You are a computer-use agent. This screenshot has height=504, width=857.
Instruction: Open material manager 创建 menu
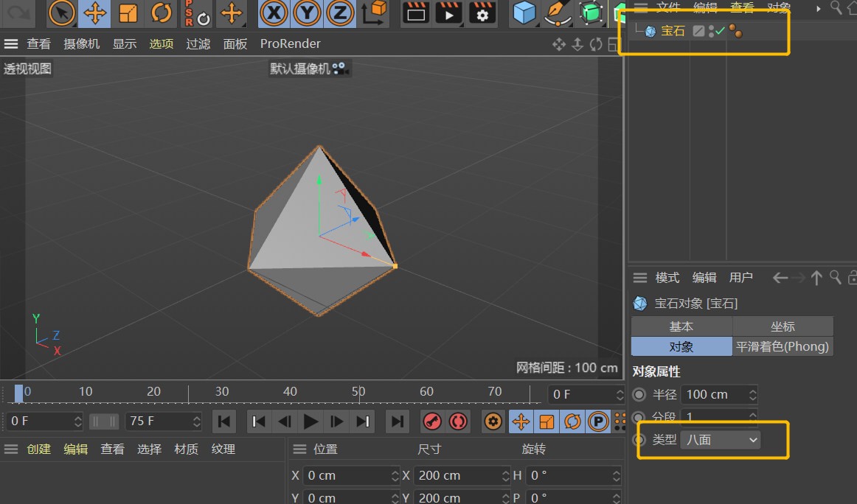(x=39, y=449)
